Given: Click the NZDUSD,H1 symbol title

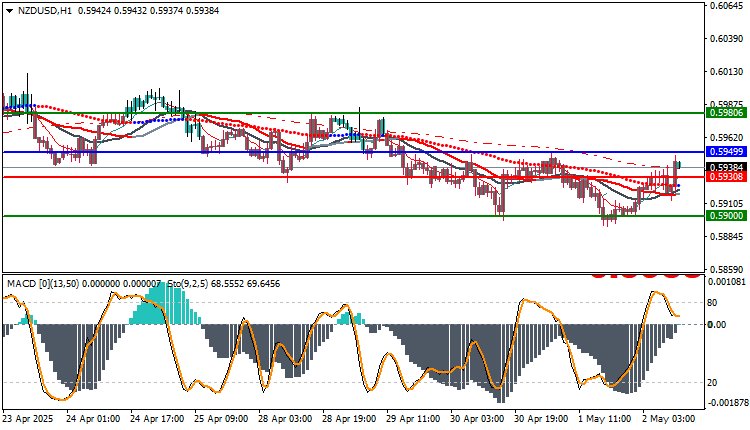Looking at the screenshot, I should click(x=44, y=11).
